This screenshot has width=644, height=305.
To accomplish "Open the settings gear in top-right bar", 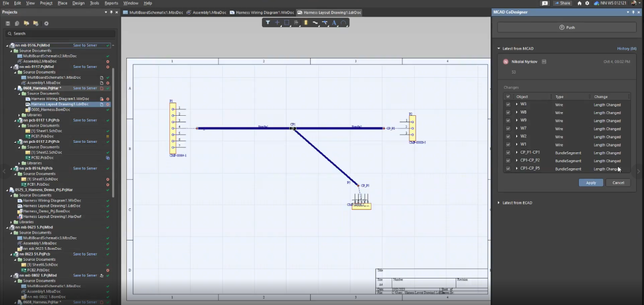I will pyautogui.click(x=587, y=3).
